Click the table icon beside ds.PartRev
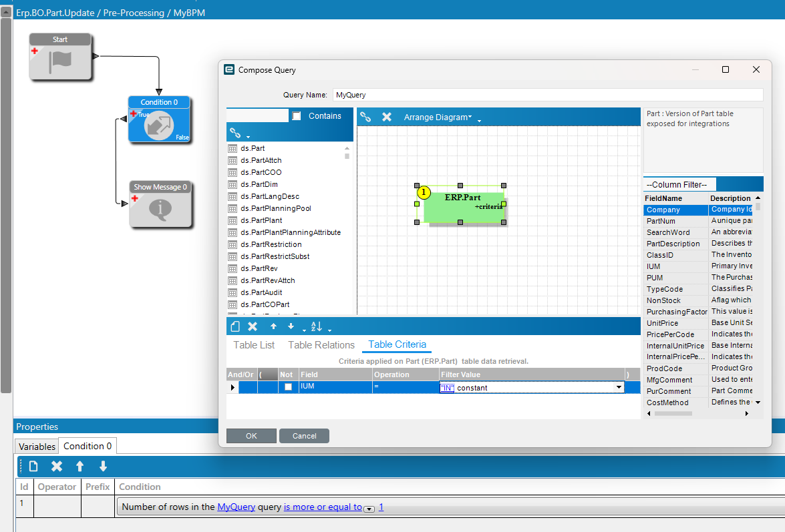 click(x=232, y=268)
